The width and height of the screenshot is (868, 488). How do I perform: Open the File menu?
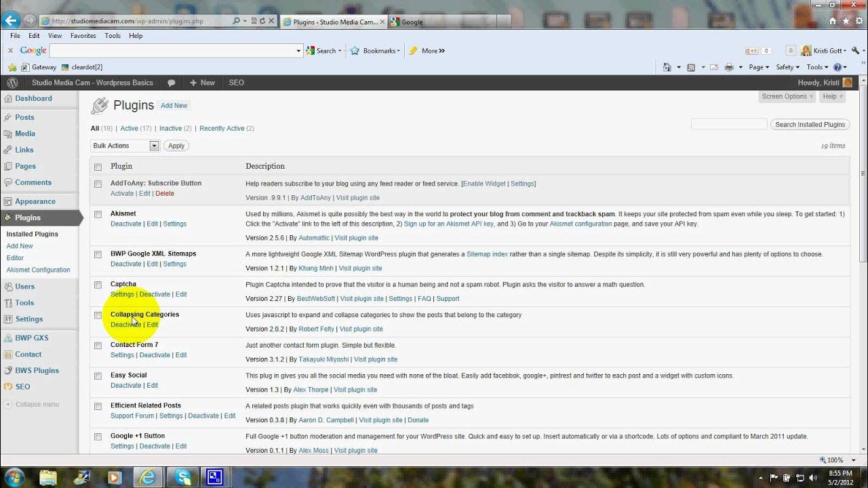click(15, 36)
